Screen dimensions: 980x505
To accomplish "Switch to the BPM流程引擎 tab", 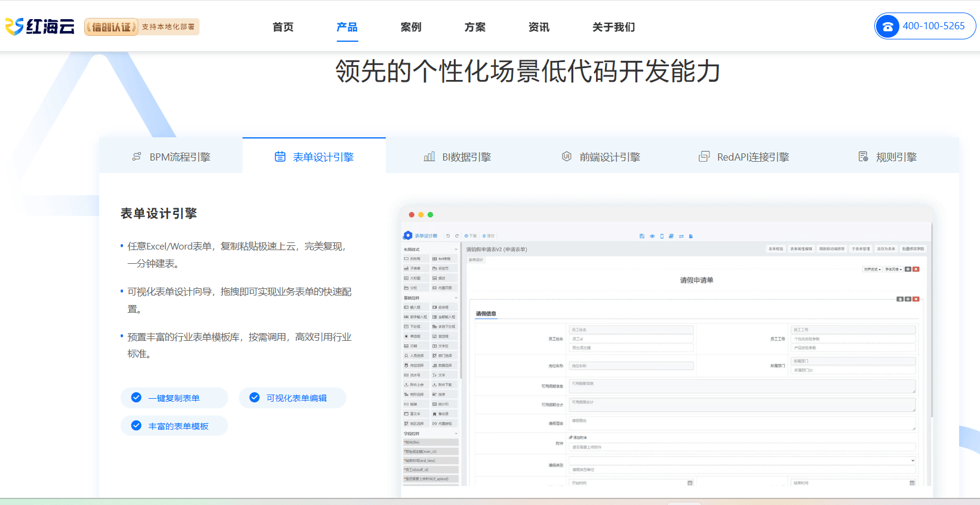I will click(171, 157).
